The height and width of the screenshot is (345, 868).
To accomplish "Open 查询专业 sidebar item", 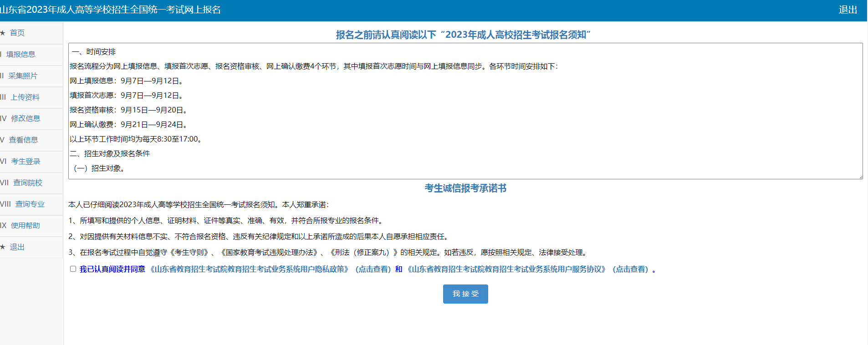I will click(30, 204).
